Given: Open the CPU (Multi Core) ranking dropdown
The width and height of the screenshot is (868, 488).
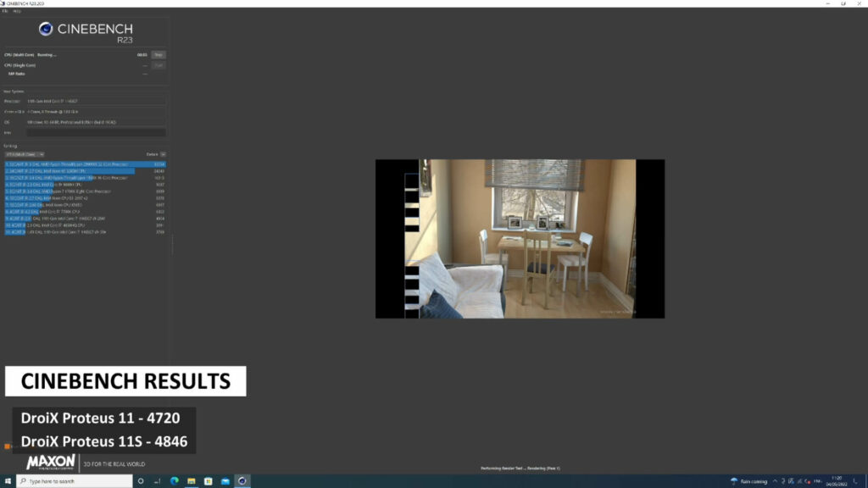Looking at the screenshot, I should pos(25,154).
